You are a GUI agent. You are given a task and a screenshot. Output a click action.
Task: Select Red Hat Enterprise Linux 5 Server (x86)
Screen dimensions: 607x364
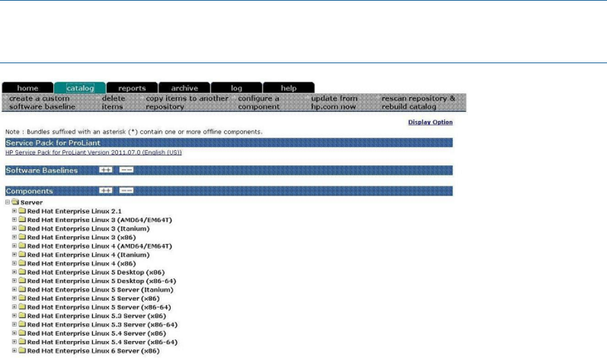(94, 299)
